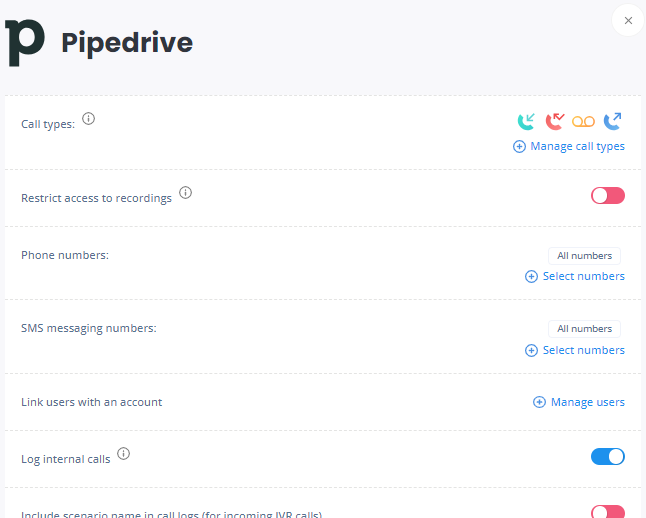This screenshot has height=518, width=646.
Task: Select numbers for SMS messaging numbers
Action: tap(583, 350)
